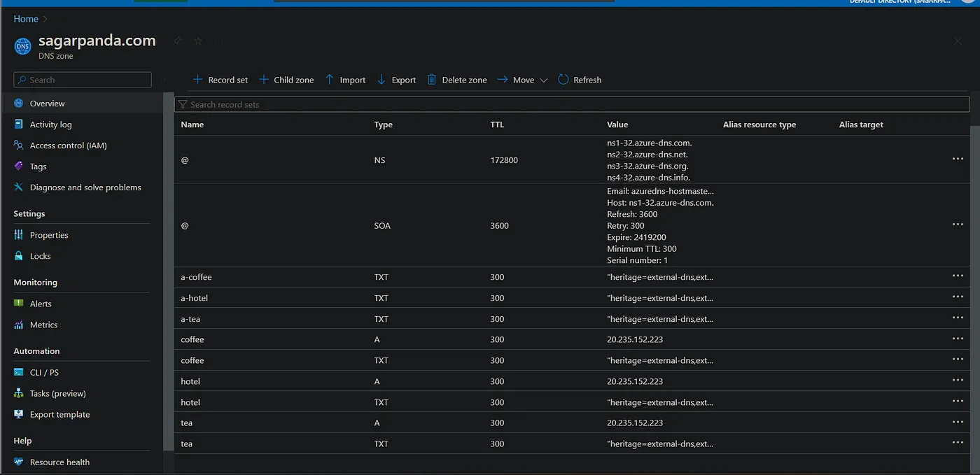This screenshot has width=980, height=475.
Task: Click the Access control (IAM) people icon
Action: point(19,146)
